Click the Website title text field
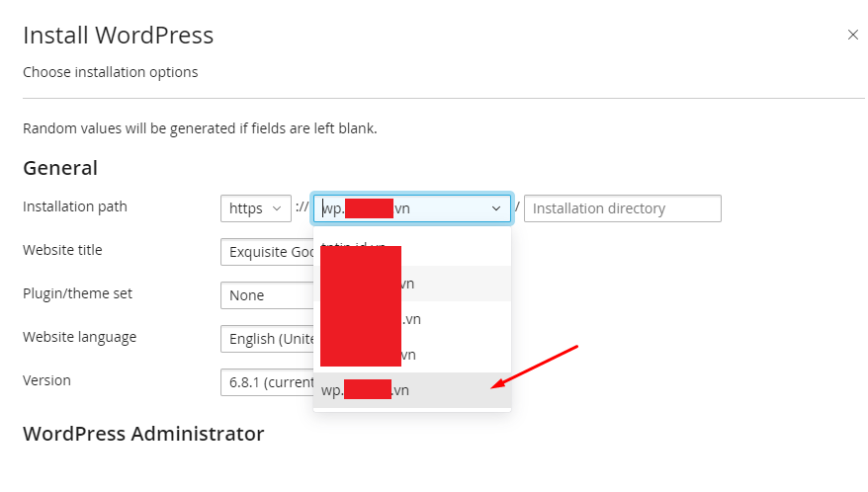The width and height of the screenshot is (868, 492). click(x=266, y=252)
